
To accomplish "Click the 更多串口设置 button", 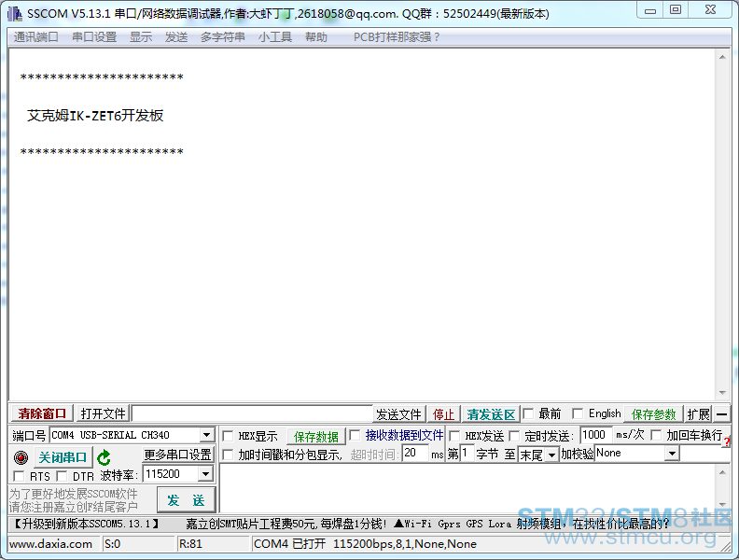I will pyautogui.click(x=177, y=455).
